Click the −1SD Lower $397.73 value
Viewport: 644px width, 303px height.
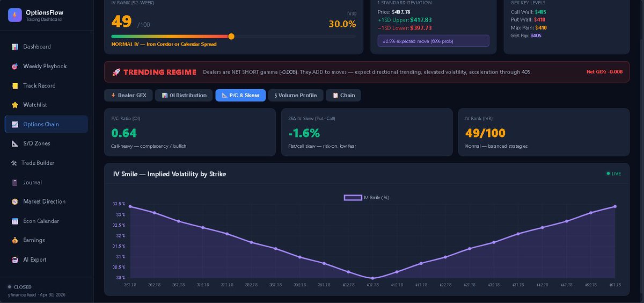tap(421, 28)
